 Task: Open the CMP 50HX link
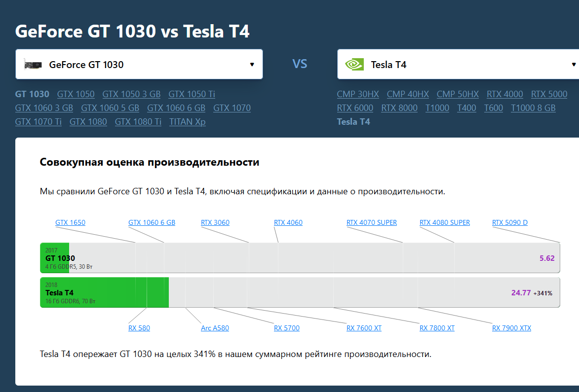point(458,94)
